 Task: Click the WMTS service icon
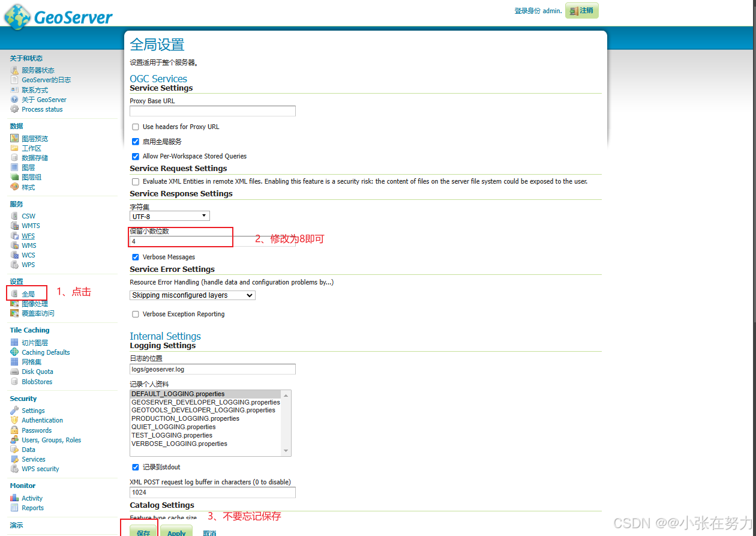(14, 226)
